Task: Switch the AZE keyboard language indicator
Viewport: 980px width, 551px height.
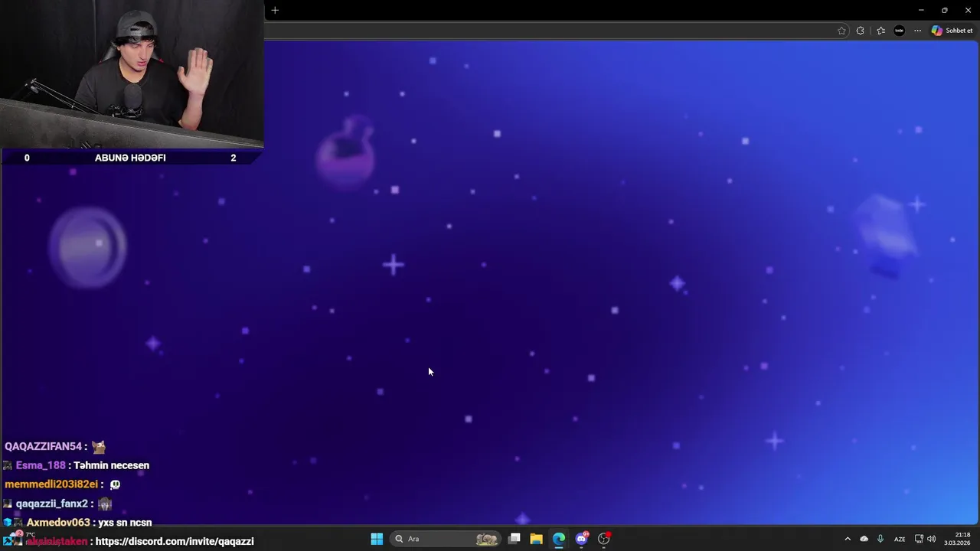Action: [x=900, y=539]
